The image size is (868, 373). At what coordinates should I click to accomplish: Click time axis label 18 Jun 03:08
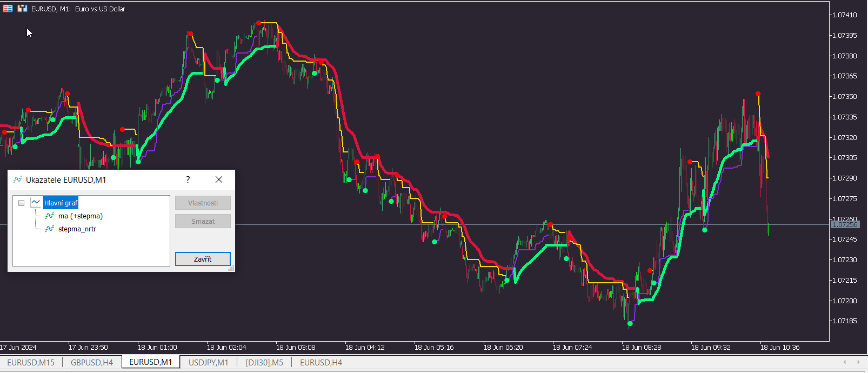[296, 347]
